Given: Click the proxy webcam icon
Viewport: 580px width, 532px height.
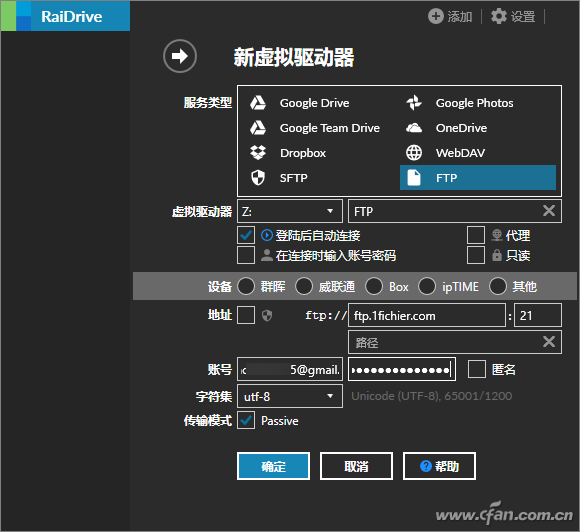Looking at the screenshot, I should [x=497, y=235].
